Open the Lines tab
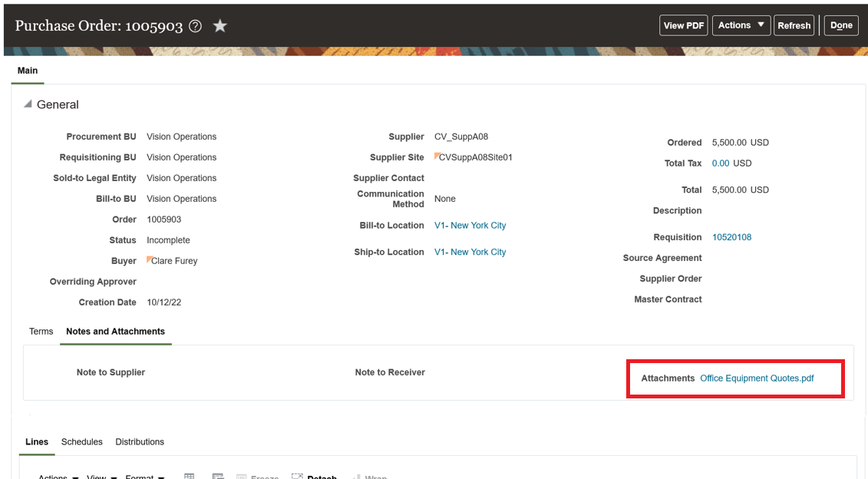This screenshot has width=868, height=479. tap(37, 441)
